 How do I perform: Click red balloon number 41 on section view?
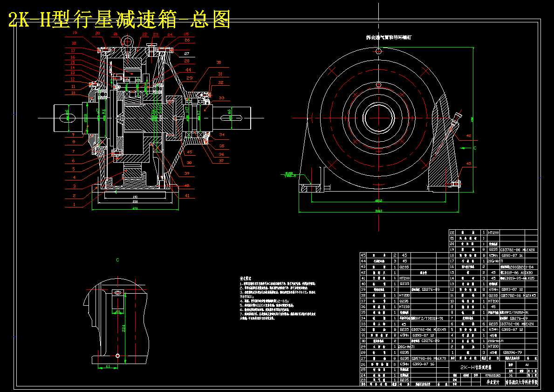tap(187, 195)
